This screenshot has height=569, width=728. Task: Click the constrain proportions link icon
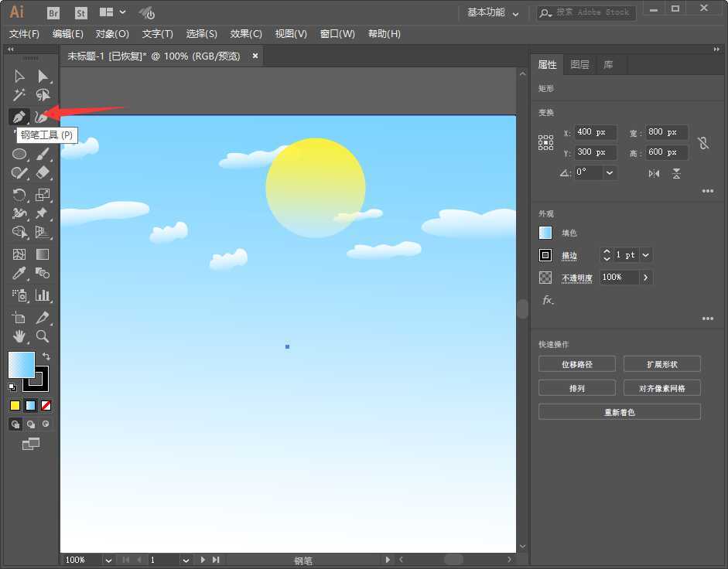[x=702, y=143]
